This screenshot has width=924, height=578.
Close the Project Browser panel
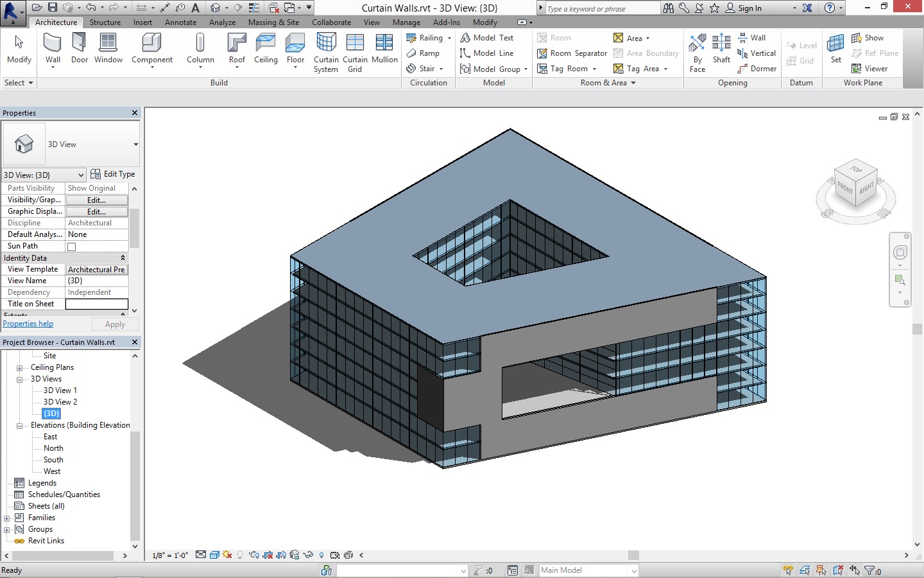pyautogui.click(x=135, y=342)
